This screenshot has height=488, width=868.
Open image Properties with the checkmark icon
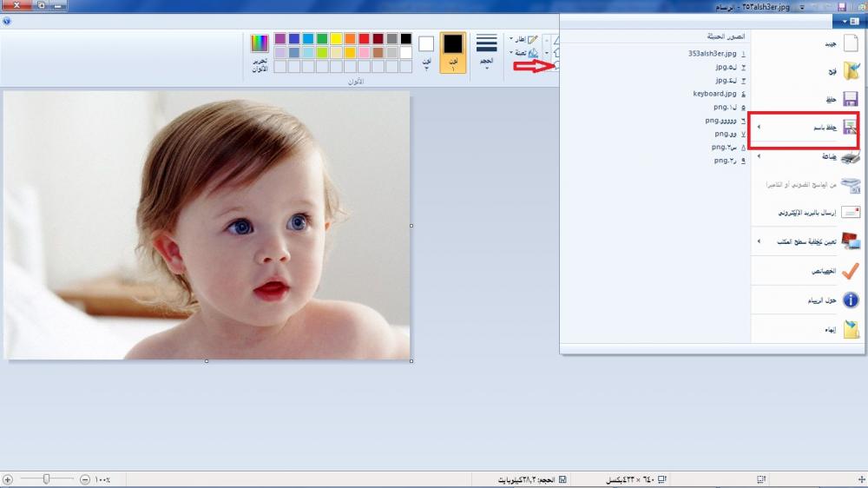(x=851, y=271)
